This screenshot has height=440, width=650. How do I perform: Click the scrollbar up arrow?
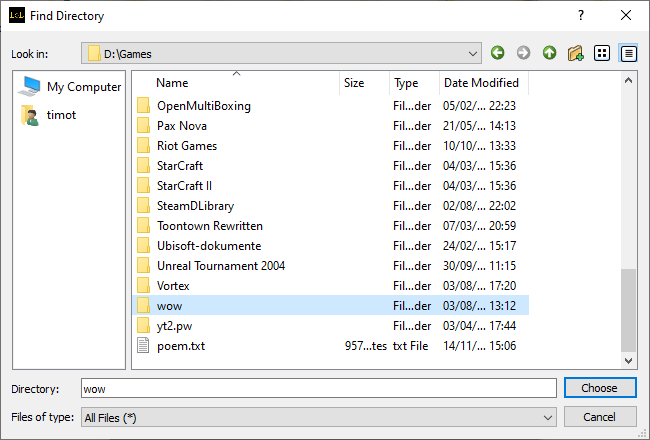[628, 80]
